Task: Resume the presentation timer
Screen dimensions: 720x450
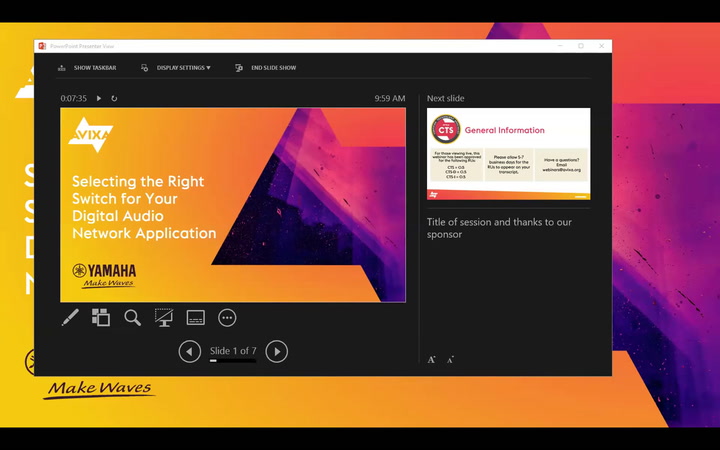Action: tap(99, 99)
